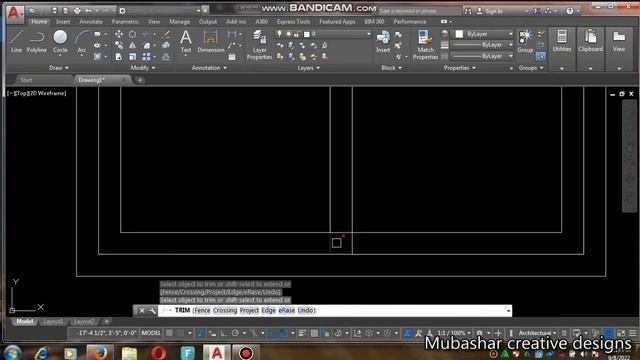640x360 pixels.
Task: Click the Mirror tool icon
Action: tap(133, 45)
